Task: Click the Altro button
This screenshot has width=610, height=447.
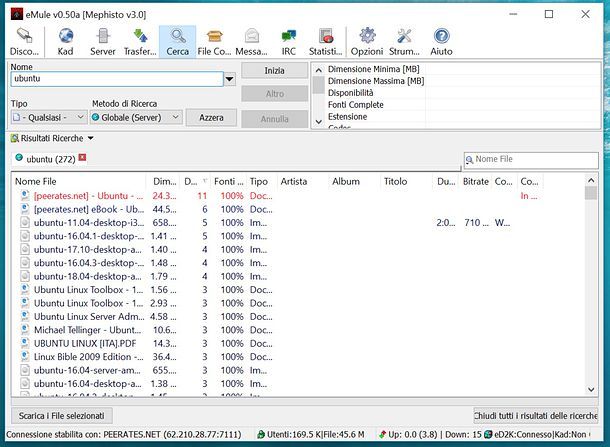Action: point(275,94)
